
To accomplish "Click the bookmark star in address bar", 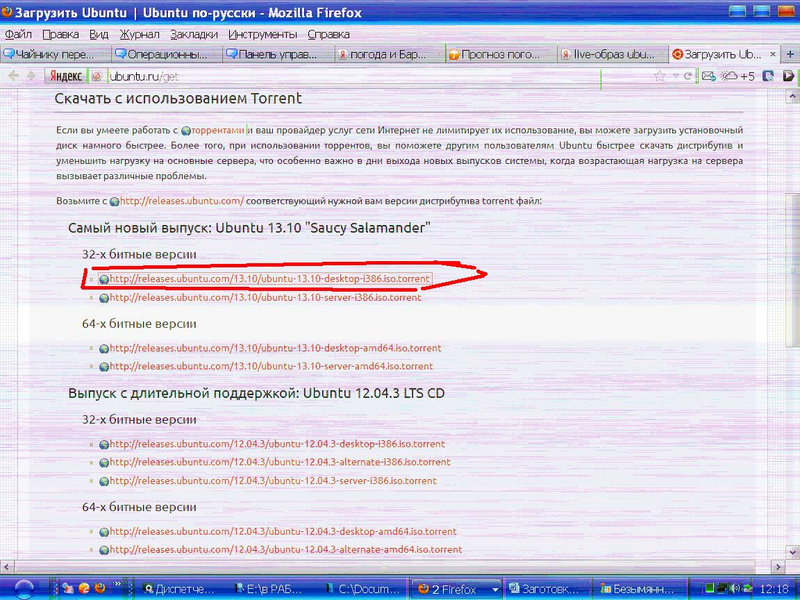I will pyautogui.click(x=659, y=76).
